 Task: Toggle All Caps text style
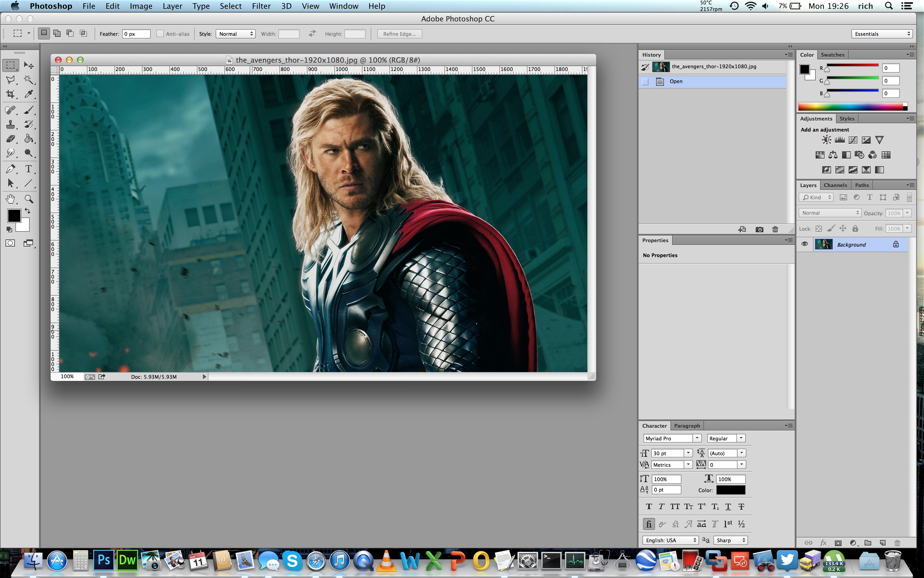coord(675,506)
